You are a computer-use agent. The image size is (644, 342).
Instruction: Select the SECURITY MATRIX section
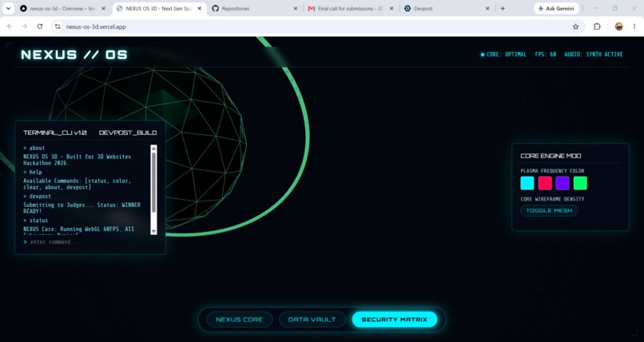click(394, 320)
